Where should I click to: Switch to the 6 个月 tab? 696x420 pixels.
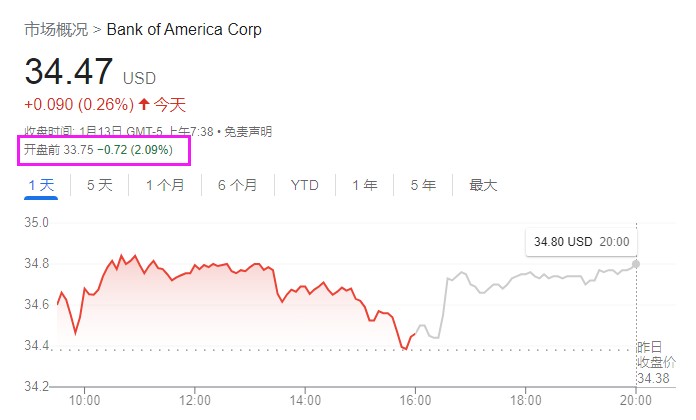[237, 185]
